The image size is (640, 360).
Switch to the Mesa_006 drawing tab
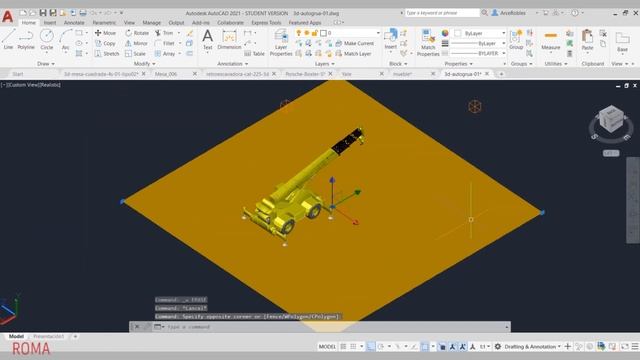point(166,74)
